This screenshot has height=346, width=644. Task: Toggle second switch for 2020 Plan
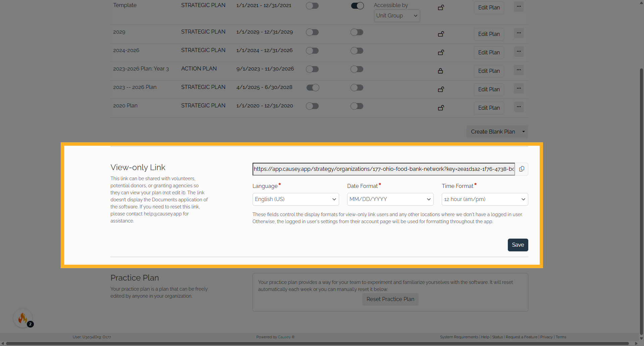pos(357,106)
